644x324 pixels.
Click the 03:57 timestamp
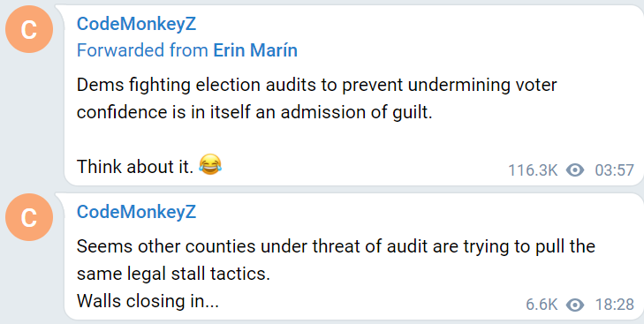615,170
